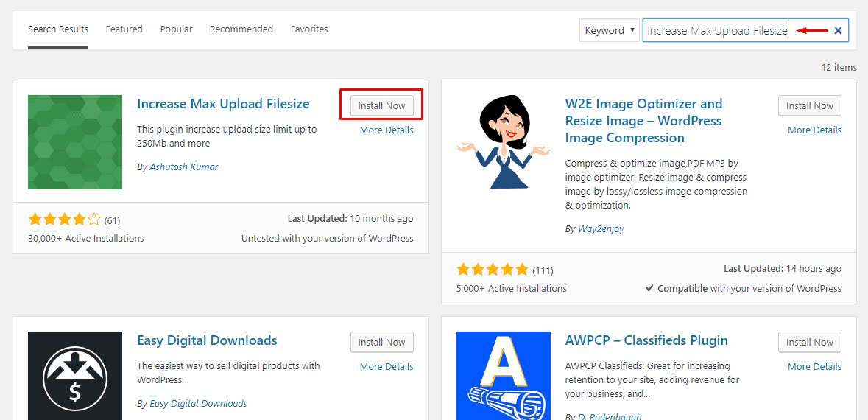Open More Details for W2E Image Optimizer

[814, 130]
